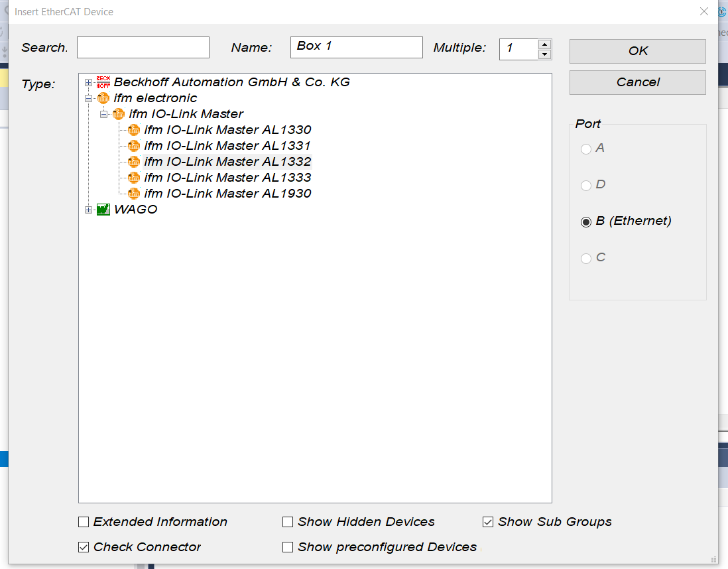Click the AL1332 device icon
Screen dimensions: 728x569
[x=134, y=162]
